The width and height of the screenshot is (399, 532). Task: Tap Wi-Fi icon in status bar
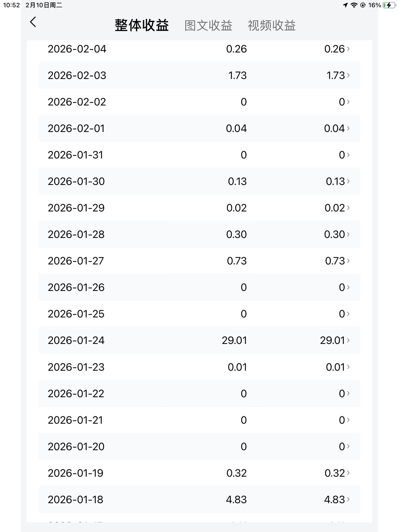354,5
